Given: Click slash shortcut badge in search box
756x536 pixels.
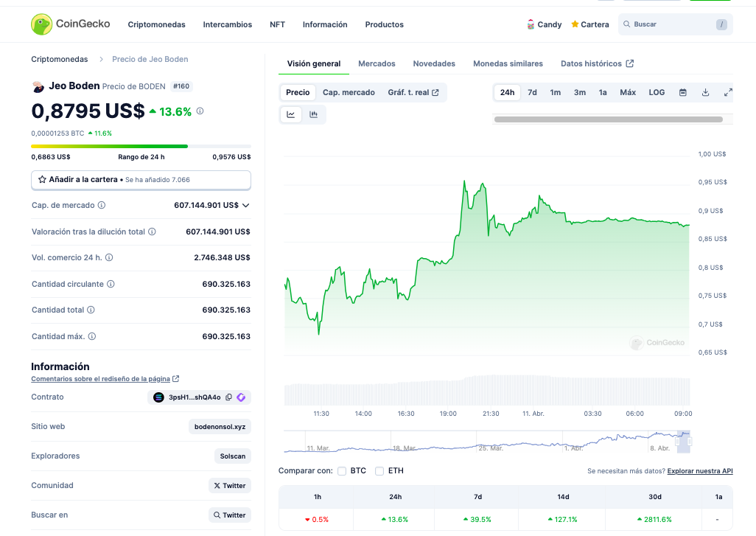Looking at the screenshot, I should pos(721,24).
